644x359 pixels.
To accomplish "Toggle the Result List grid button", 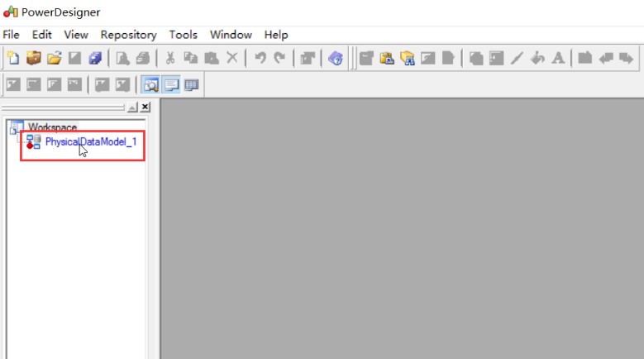I will tap(192, 84).
